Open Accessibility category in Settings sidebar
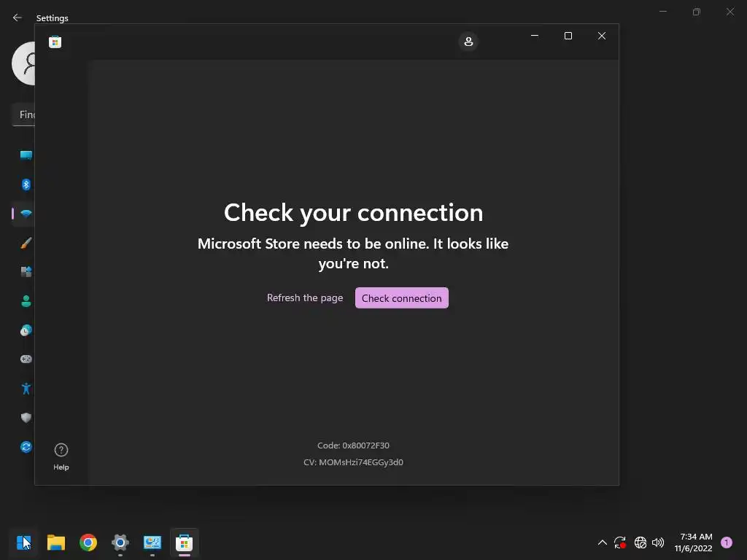Screen dimensions: 747x560 (x=26, y=389)
